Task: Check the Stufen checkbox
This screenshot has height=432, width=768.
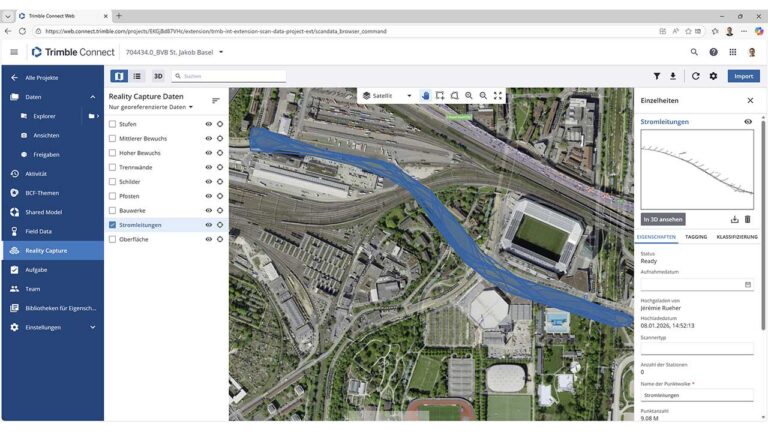Action: click(112, 124)
